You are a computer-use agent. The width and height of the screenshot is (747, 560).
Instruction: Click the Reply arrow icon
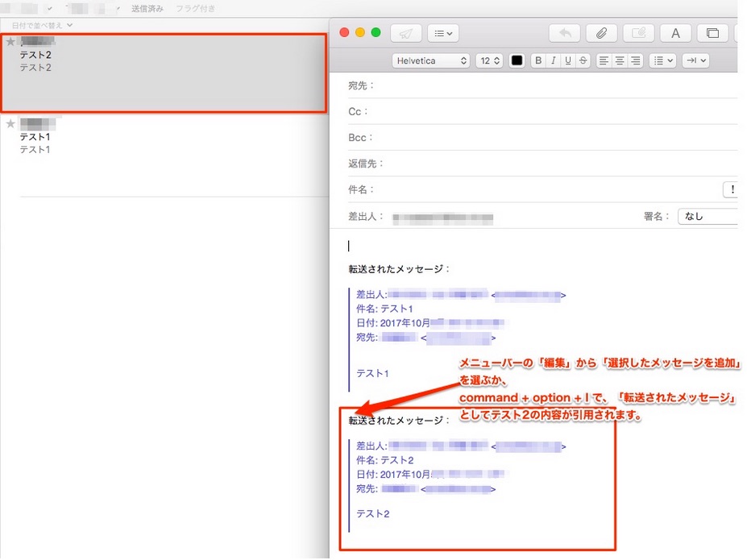(x=564, y=33)
